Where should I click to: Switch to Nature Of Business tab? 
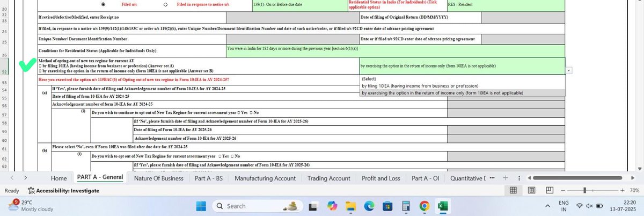coord(159,178)
